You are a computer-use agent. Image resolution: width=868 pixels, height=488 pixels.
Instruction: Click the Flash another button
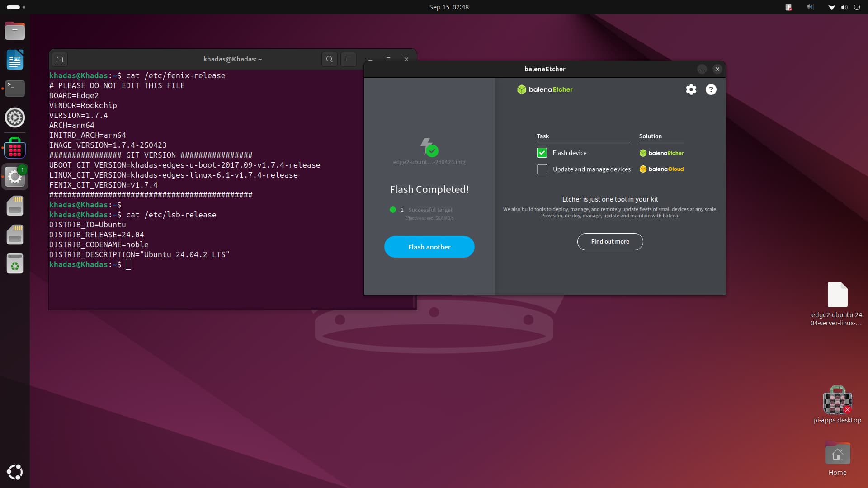tap(429, 247)
